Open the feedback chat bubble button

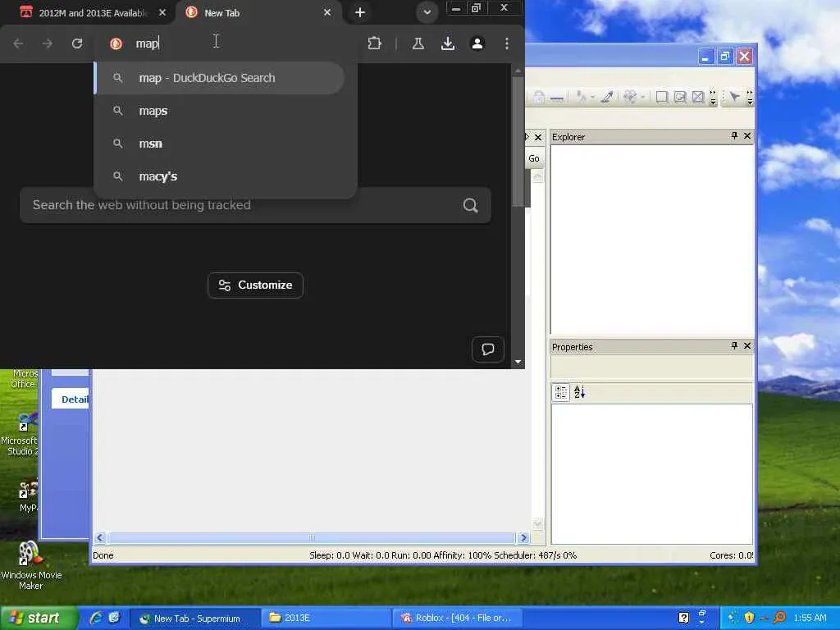(x=487, y=349)
